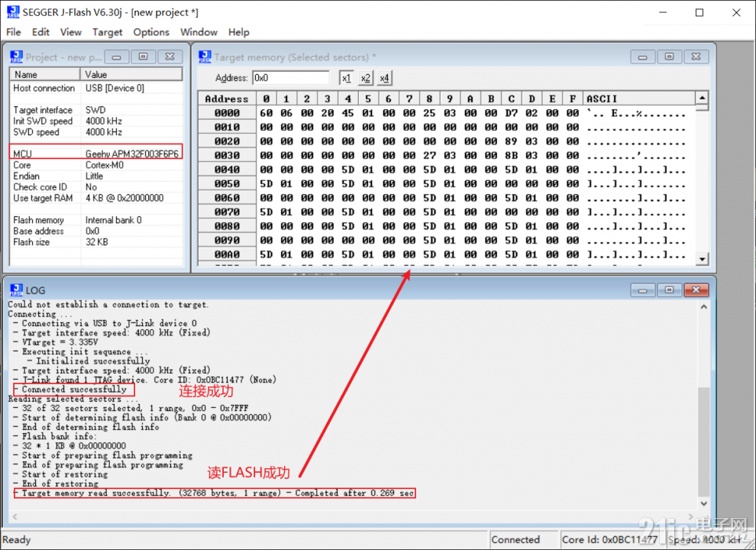Select memory row address 0030
Viewport: 756px width, 550px height.
pyautogui.click(x=227, y=155)
